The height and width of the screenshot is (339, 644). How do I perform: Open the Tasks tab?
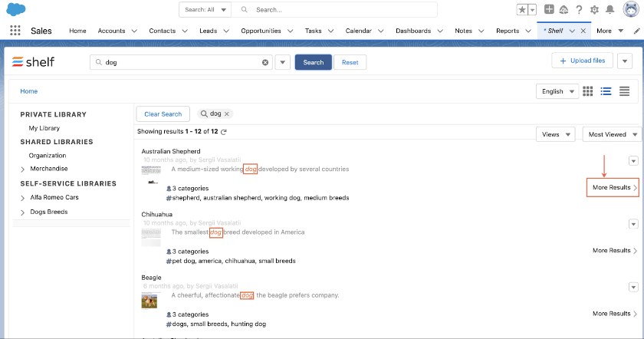(313, 31)
